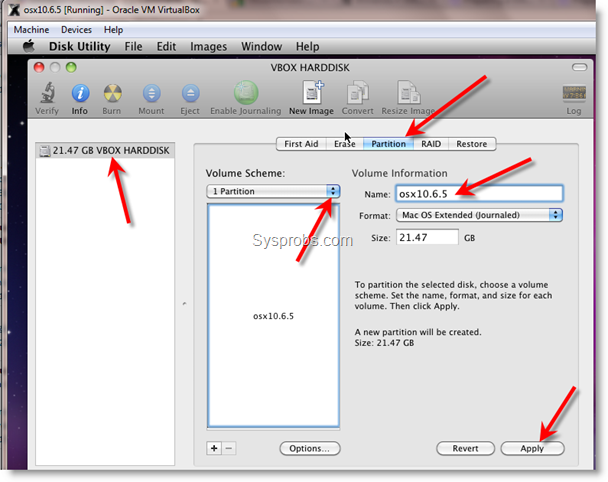Open VirtualBox Help menu
This screenshot has height=482, width=608.
point(113,30)
